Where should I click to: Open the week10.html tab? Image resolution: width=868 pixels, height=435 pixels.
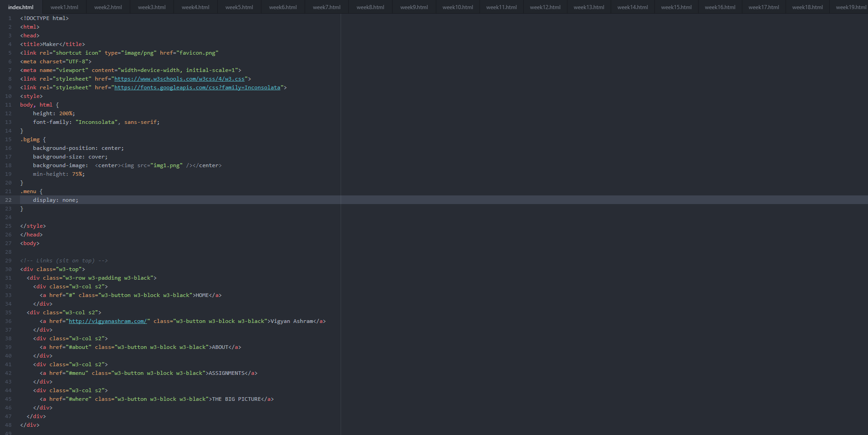click(x=458, y=7)
